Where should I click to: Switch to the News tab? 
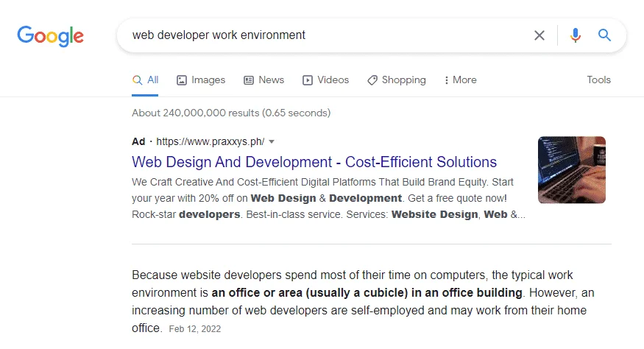(263, 80)
